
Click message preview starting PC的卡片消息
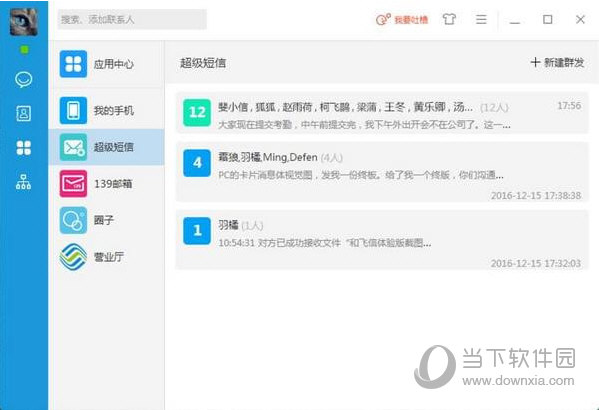361,175
